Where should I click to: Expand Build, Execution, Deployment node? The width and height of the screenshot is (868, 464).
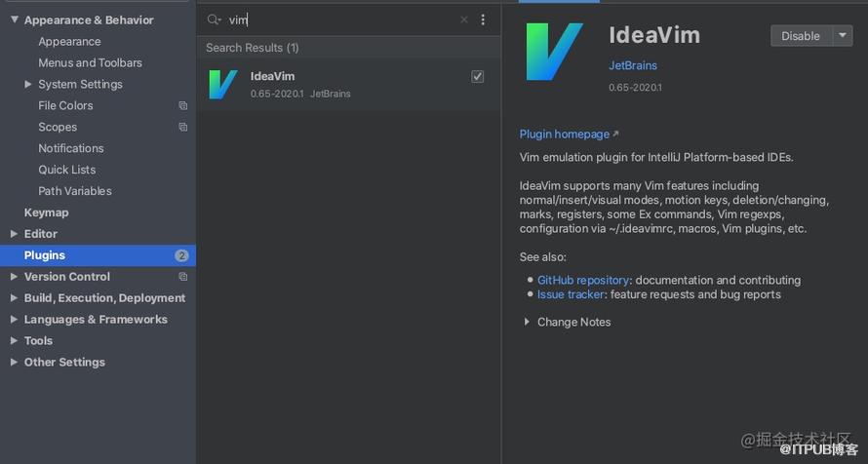(14, 298)
